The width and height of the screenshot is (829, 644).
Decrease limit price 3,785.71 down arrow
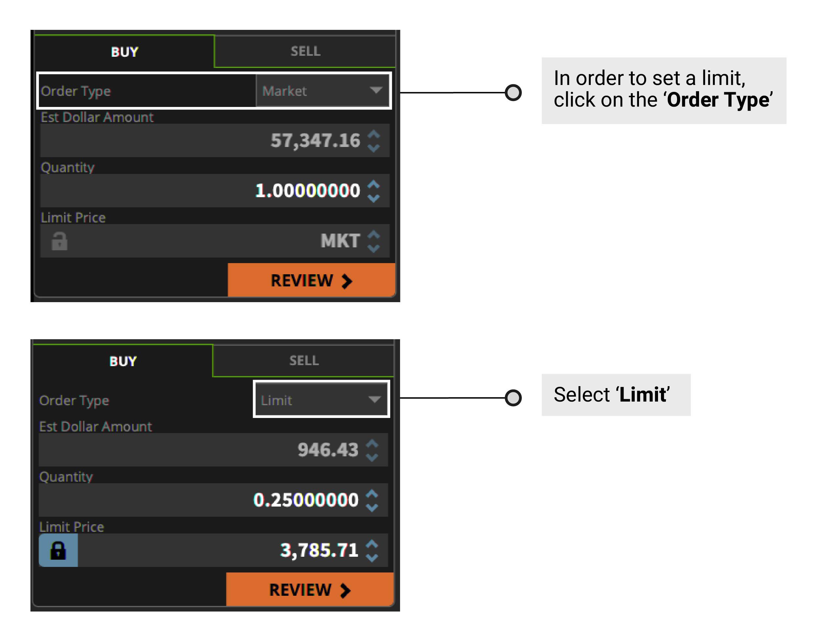(372, 557)
